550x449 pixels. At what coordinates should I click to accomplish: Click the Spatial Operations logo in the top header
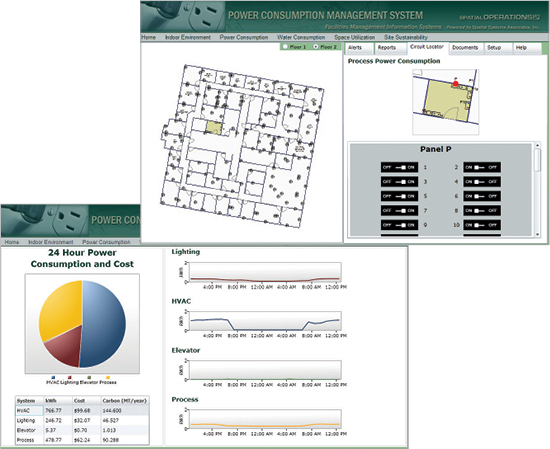[499, 17]
